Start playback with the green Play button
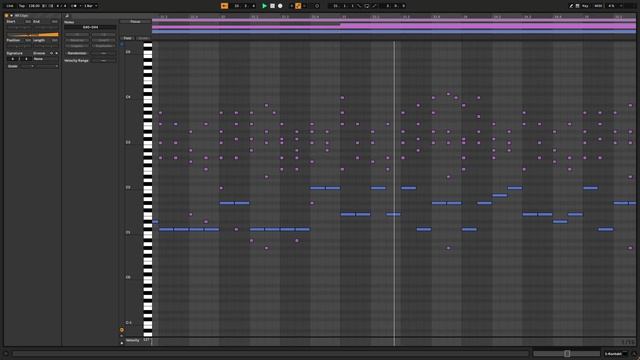The height and width of the screenshot is (360, 640). coord(264,6)
